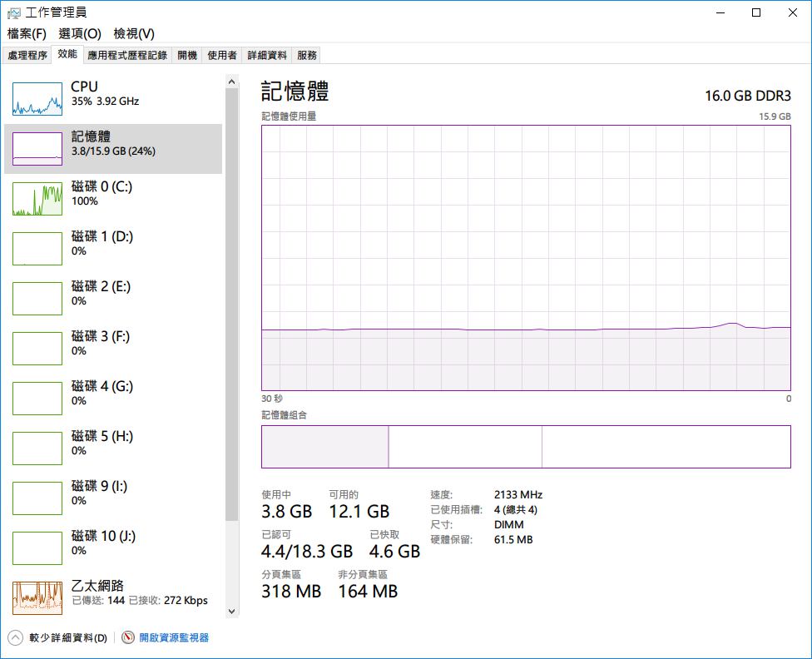Click the sidebar scroll up arrow
The height and width of the screenshot is (659, 812).
[x=232, y=82]
